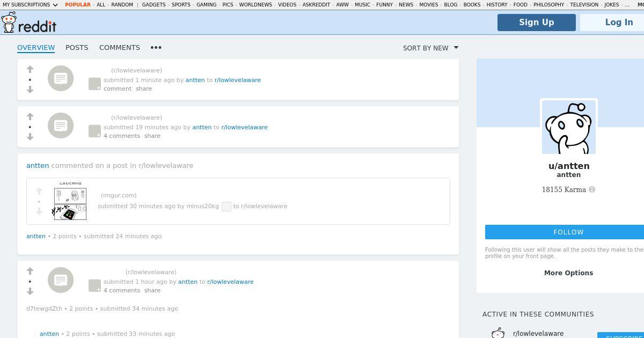Screen dimensions: 644x338
Task: Switch to the Posts tab
Action: pos(77,47)
